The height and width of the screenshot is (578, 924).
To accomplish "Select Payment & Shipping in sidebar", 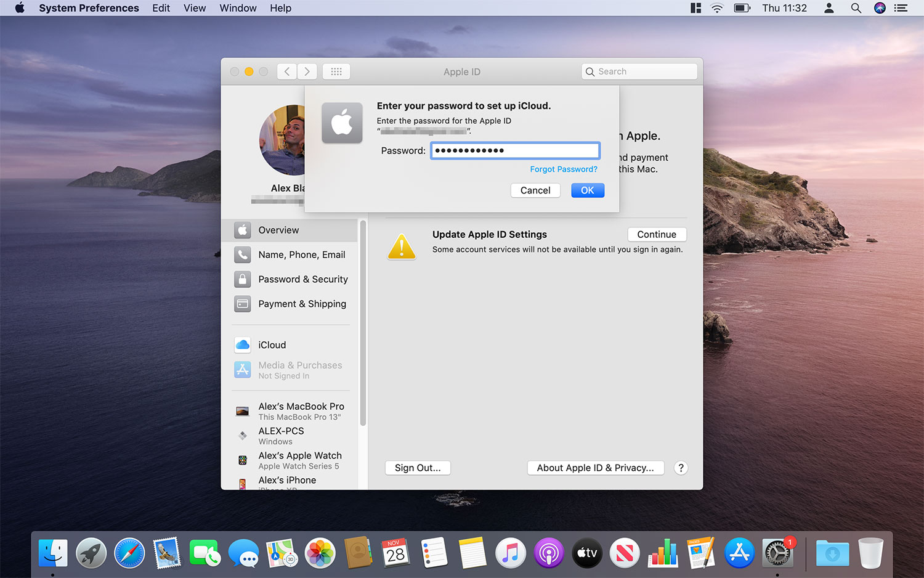I will [x=290, y=304].
